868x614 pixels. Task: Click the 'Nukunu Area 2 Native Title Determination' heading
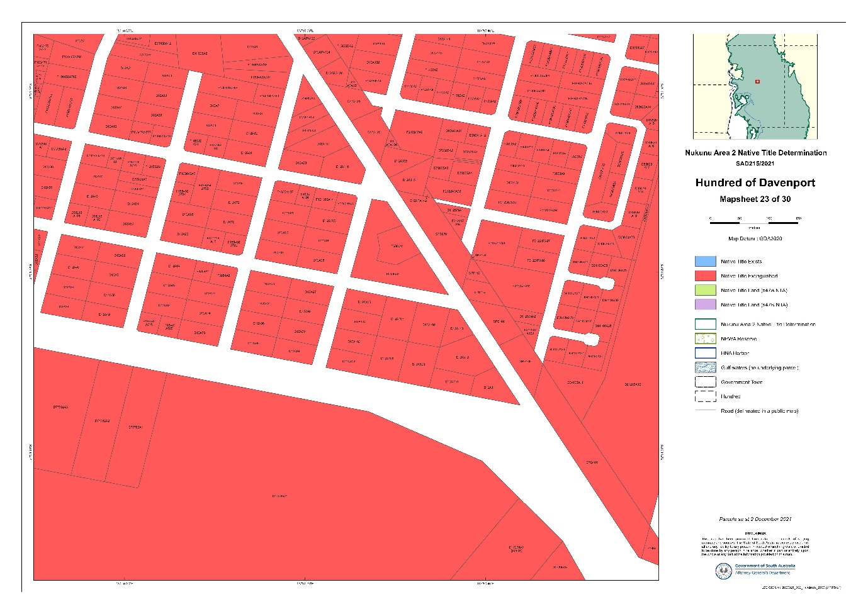[756, 152]
